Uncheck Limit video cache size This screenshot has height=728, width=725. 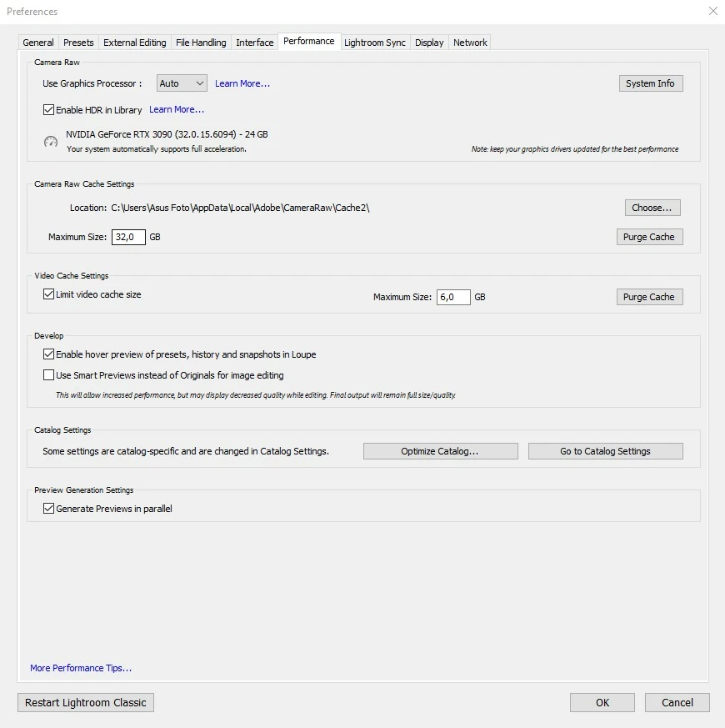[x=48, y=294]
